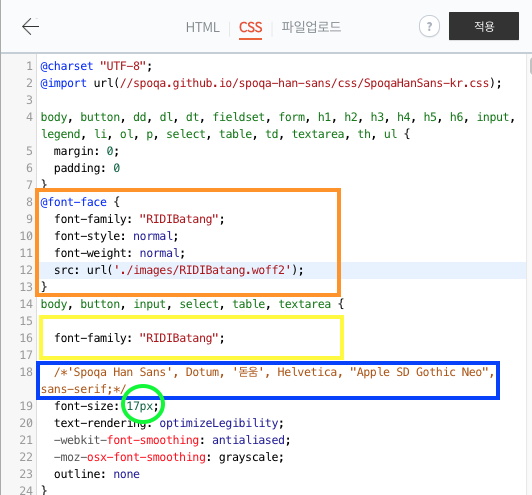Select the CSS tab
Screen dimensions: 532x495
click(250, 27)
